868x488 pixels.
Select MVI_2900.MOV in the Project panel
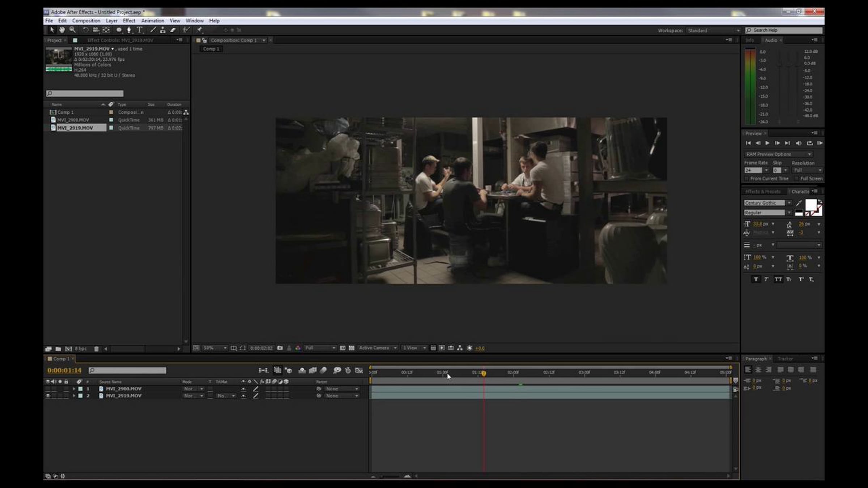click(x=73, y=120)
